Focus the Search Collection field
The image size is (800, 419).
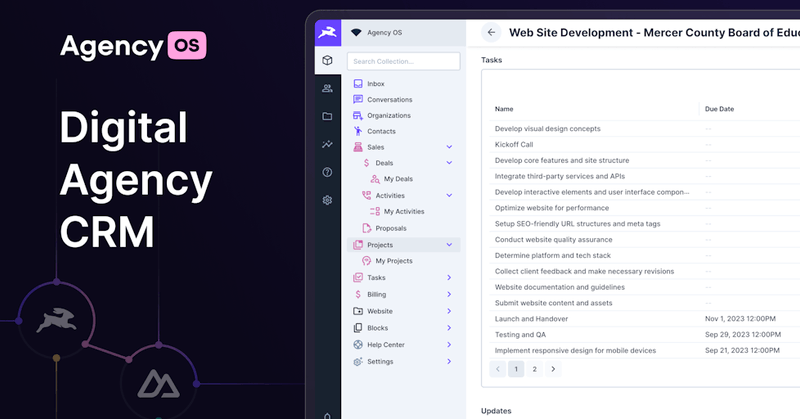(404, 61)
